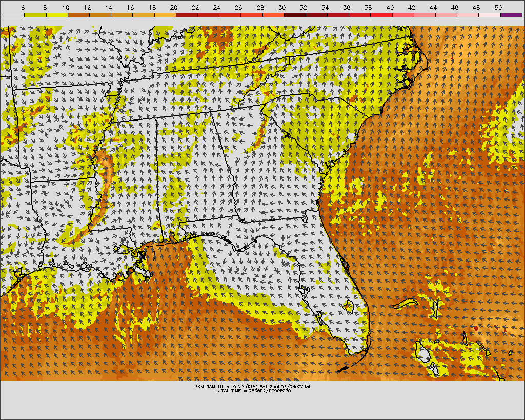Click the legend swatch between 42 and 44
525x420 pixels.
click(425, 15)
